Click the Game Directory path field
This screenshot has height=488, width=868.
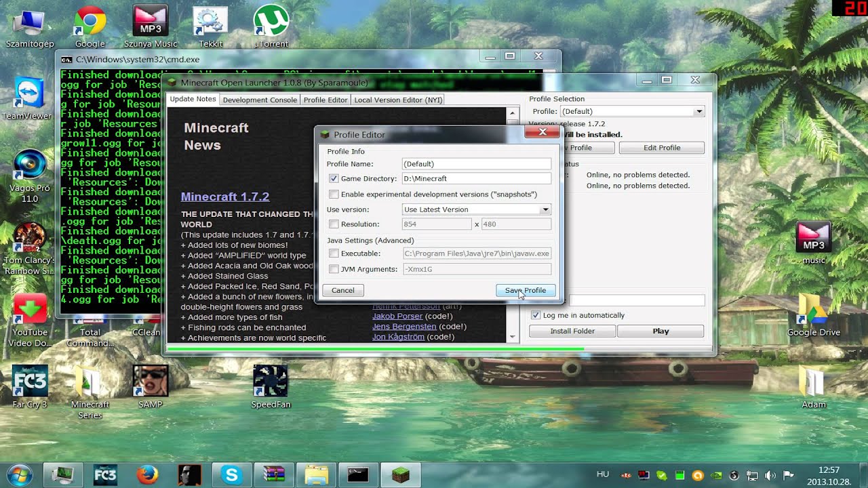(476, 179)
